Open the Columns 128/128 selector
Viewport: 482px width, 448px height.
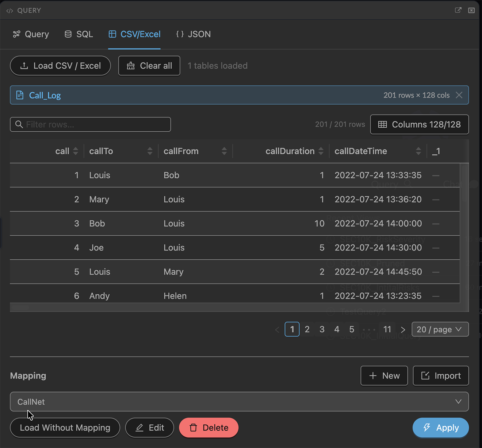(x=419, y=124)
